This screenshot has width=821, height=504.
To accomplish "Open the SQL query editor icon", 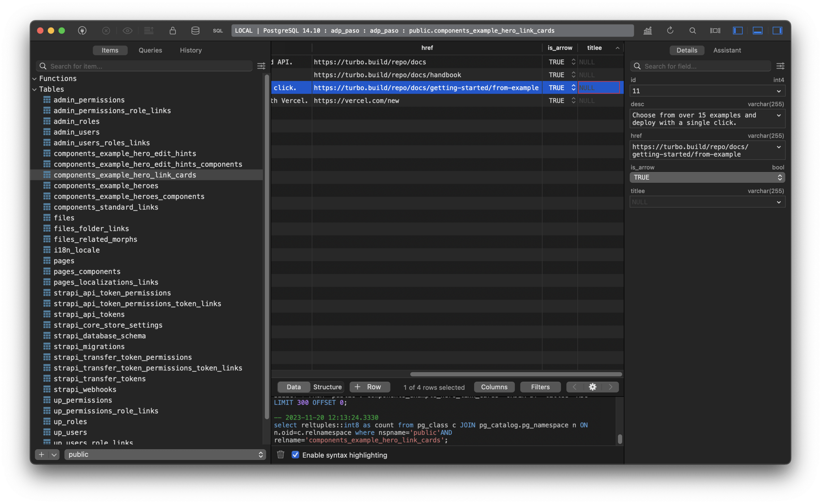I will point(218,31).
